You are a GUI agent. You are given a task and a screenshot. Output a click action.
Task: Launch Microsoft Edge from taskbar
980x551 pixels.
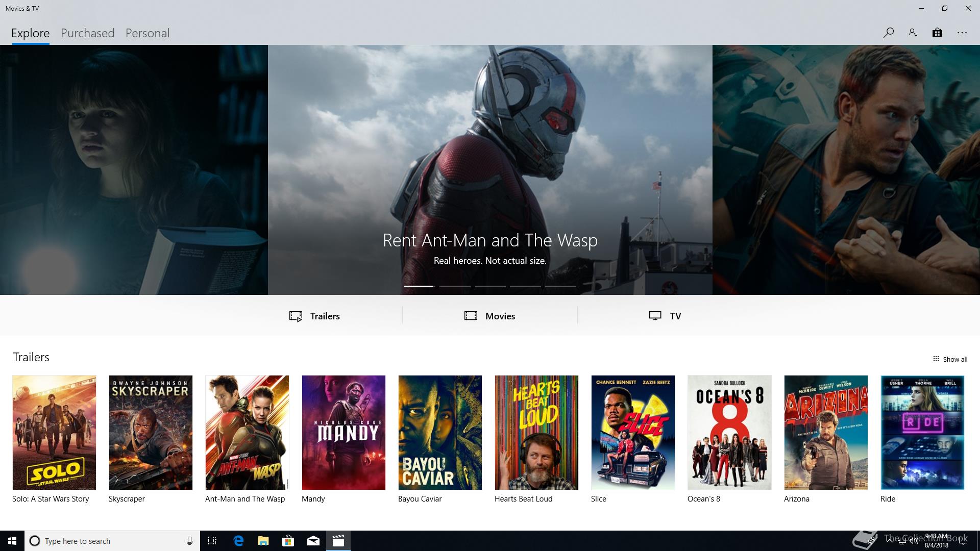tap(238, 541)
